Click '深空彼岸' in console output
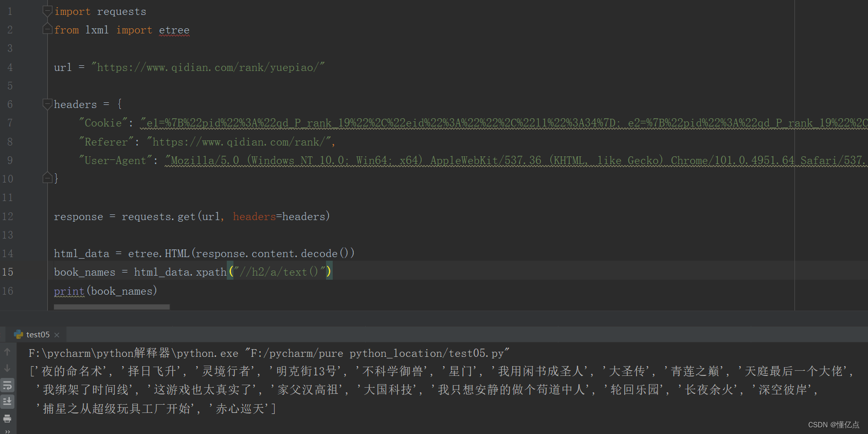The image size is (868, 434). 783,390
